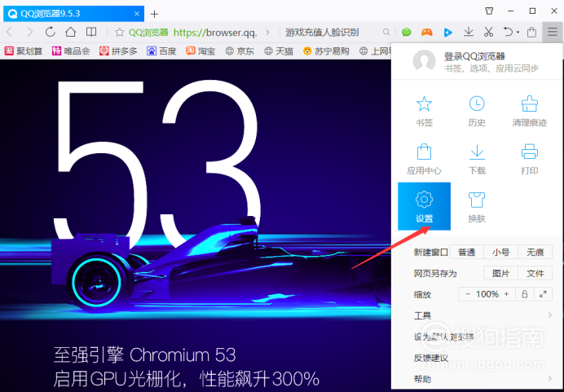Bookmark page with the star in address bar

click(x=120, y=33)
